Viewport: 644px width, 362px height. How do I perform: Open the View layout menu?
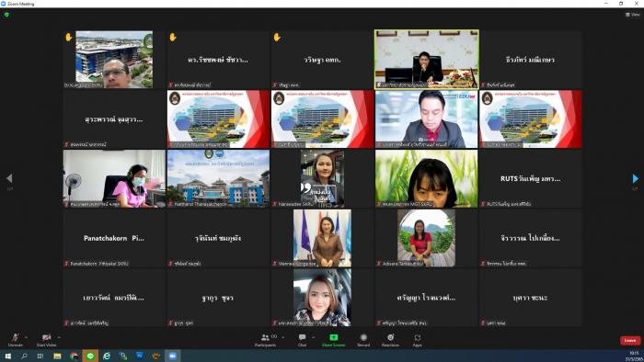[x=633, y=15]
